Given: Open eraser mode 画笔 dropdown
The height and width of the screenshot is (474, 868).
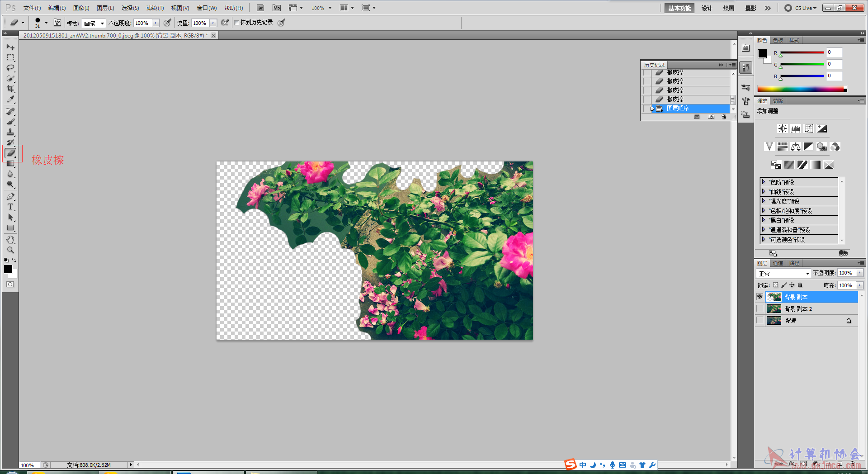Looking at the screenshot, I should (94, 23).
